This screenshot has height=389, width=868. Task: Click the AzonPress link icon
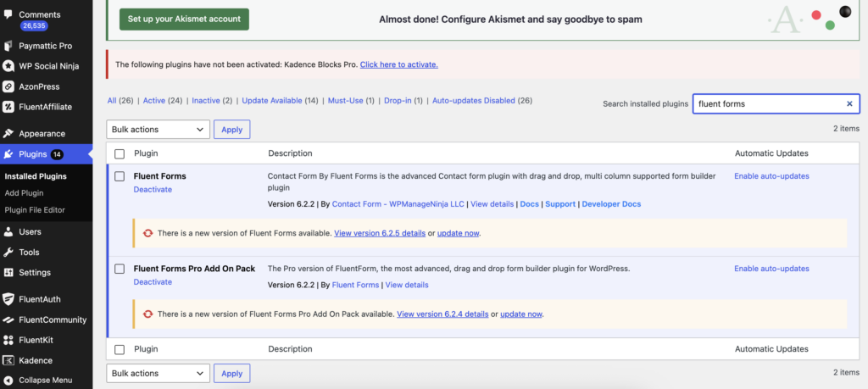(x=8, y=86)
